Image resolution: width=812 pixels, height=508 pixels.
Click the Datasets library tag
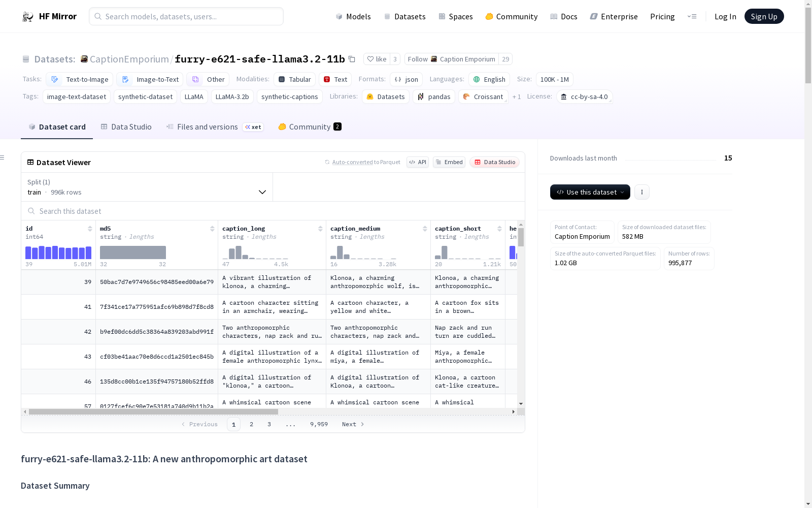386,97
